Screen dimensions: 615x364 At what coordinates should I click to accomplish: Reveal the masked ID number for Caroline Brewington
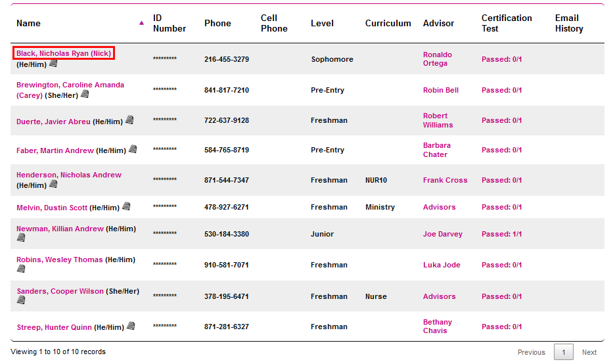[x=165, y=90]
